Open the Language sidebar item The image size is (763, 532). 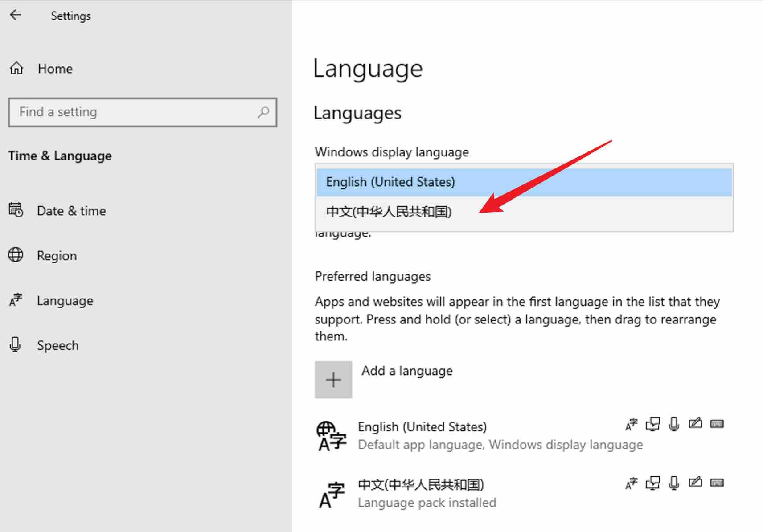(x=65, y=301)
